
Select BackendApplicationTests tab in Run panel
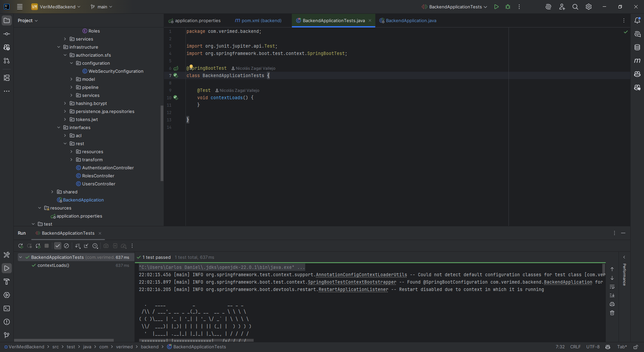tap(68, 233)
